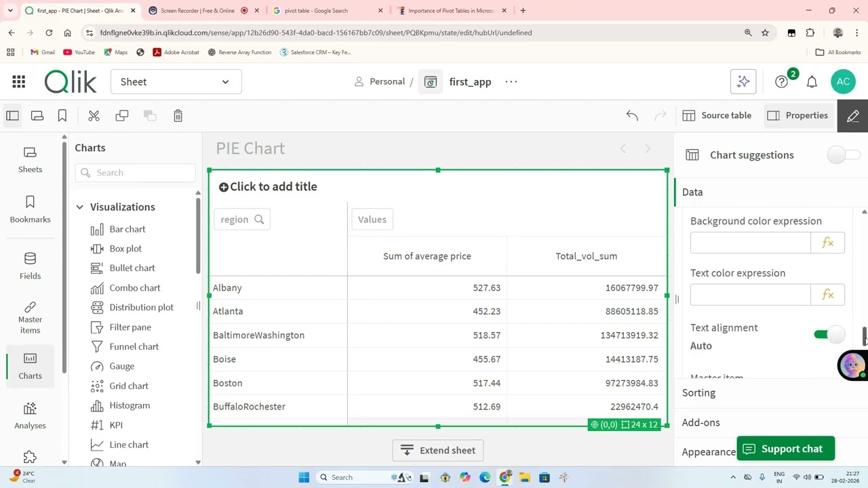868x488 pixels.
Task: Click to add title on the chart
Action: (x=268, y=186)
